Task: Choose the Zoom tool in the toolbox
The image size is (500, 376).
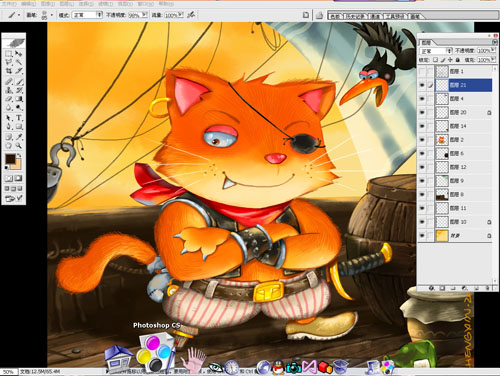Action: [x=19, y=146]
